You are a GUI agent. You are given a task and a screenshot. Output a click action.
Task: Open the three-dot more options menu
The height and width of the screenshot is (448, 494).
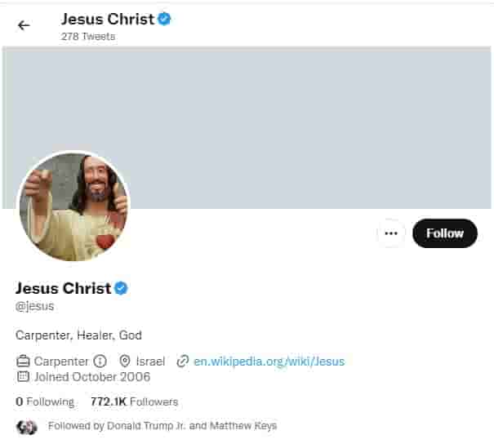click(x=391, y=233)
